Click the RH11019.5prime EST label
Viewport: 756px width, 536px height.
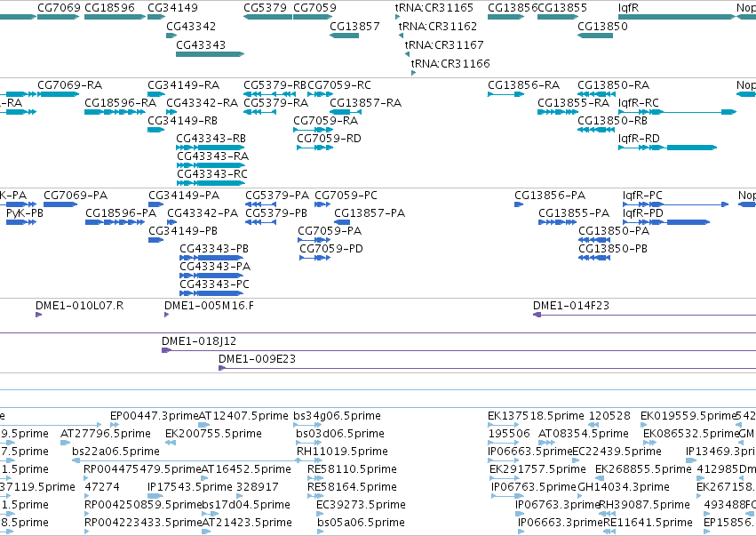[x=343, y=452]
